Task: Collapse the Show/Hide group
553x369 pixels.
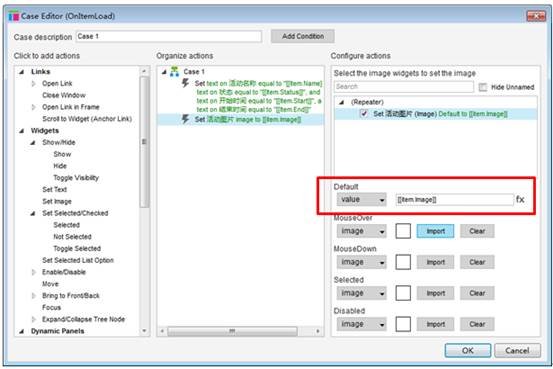Action: pyautogui.click(x=33, y=143)
